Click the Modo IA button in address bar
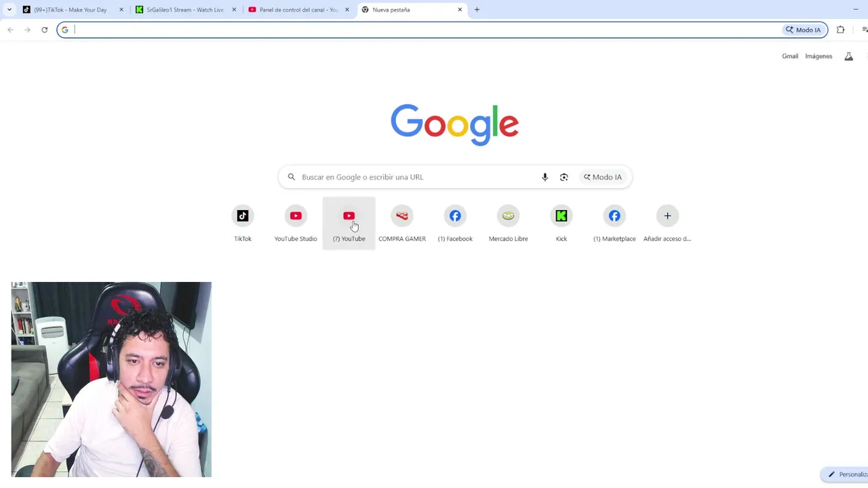868x488 pixels. click(803, 30)
